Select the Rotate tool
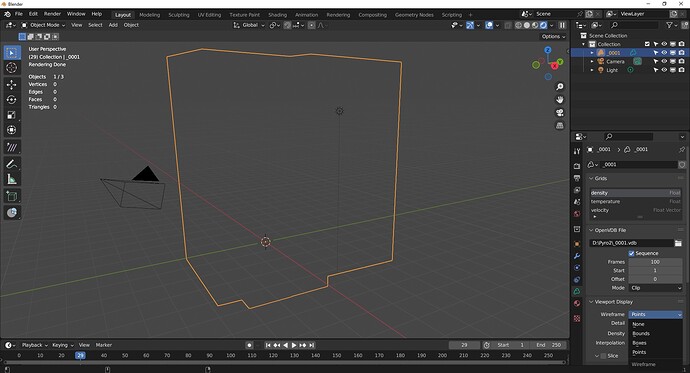This screenshot has height=373, width=690. [12, 100]
